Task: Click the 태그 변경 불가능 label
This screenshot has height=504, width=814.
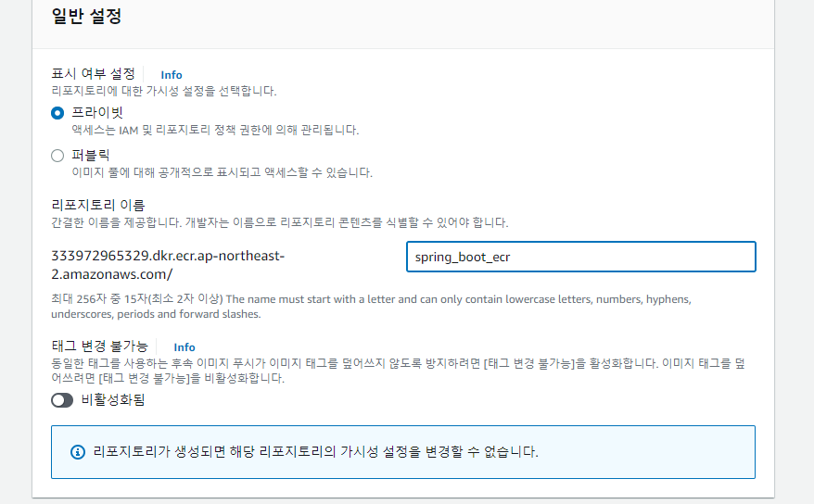Action: [x=100, y=346]
